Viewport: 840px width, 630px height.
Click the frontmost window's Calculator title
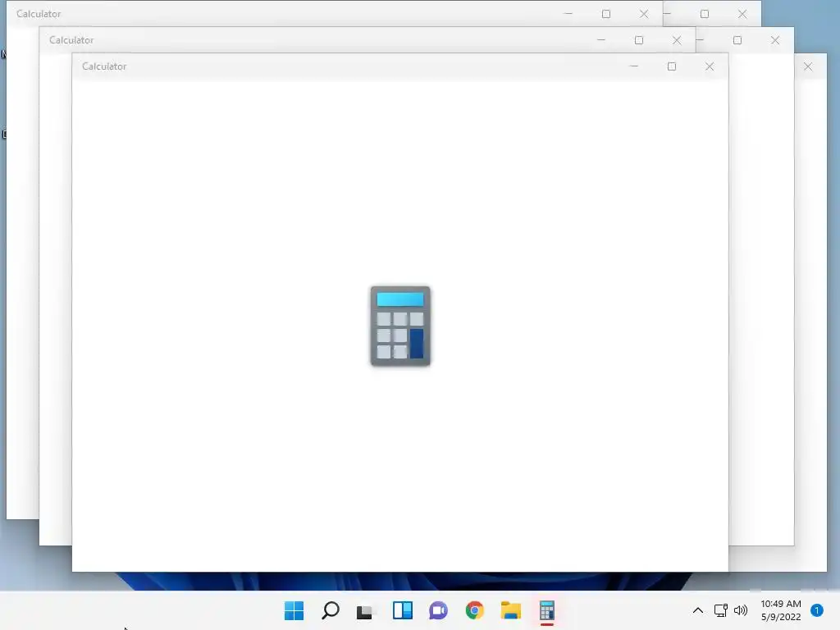pos(104,66)
